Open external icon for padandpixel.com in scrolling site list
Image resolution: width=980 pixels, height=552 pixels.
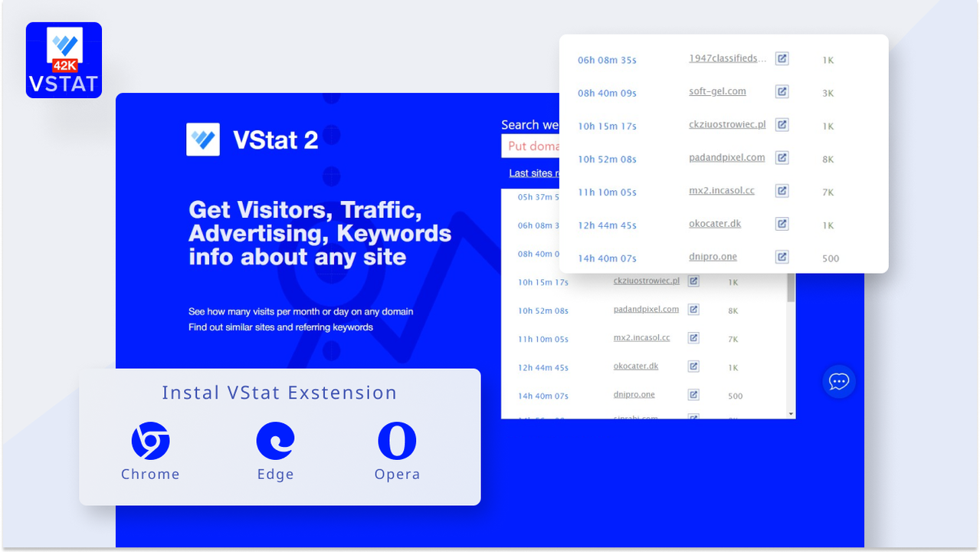(x=693, y=309)
